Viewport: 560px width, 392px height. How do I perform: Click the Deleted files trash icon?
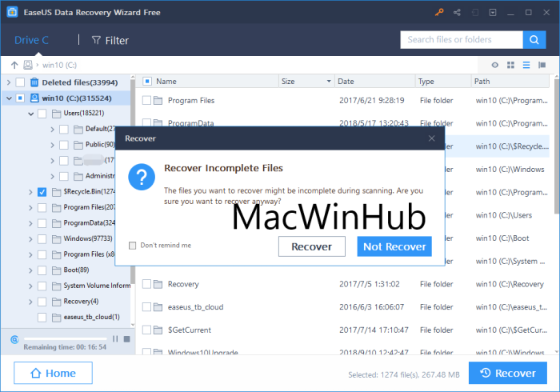(x=34, y=82)
